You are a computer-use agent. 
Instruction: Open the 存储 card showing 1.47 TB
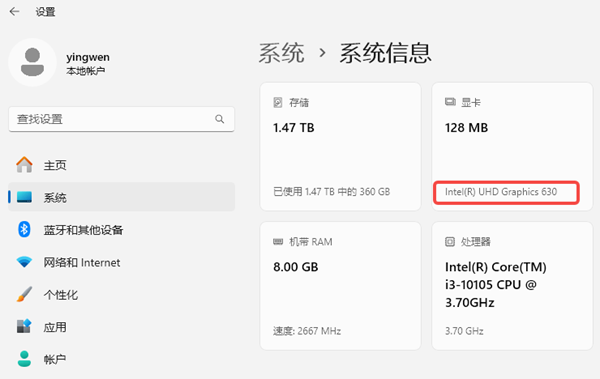[341, 147]
